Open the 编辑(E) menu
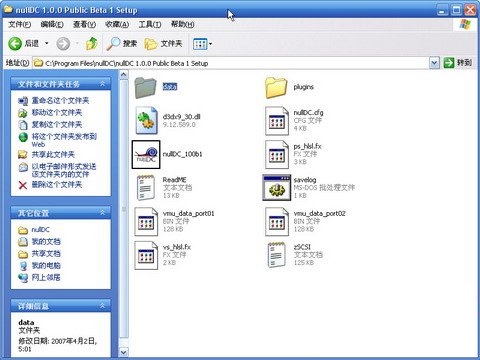The height and width of the screenshot is (360, 480). click(52, 24)
